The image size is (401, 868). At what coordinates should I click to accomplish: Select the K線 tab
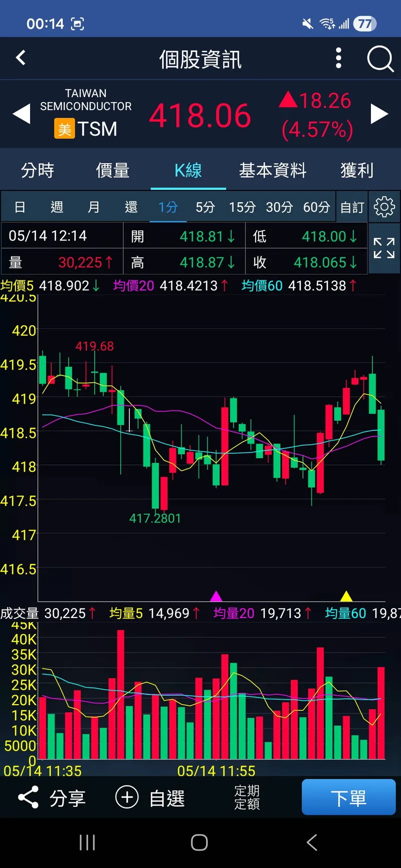[x=188, y=170]
